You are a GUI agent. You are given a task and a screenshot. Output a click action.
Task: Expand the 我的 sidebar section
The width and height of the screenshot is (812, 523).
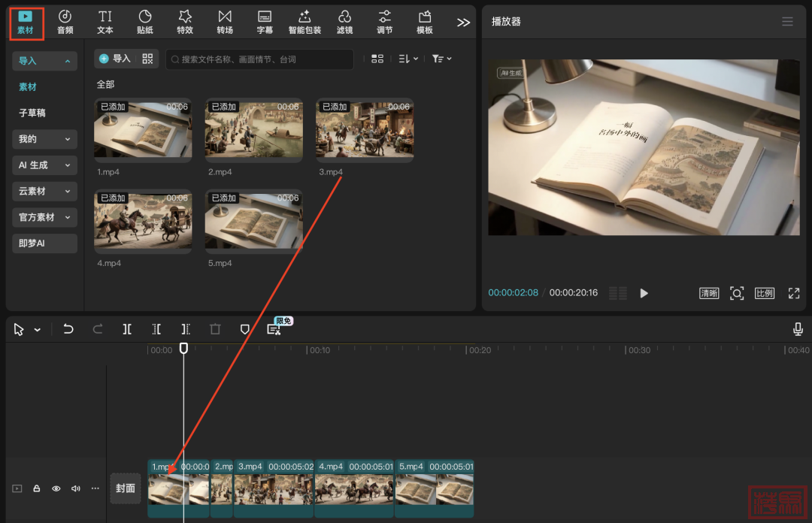click(45, 139)
